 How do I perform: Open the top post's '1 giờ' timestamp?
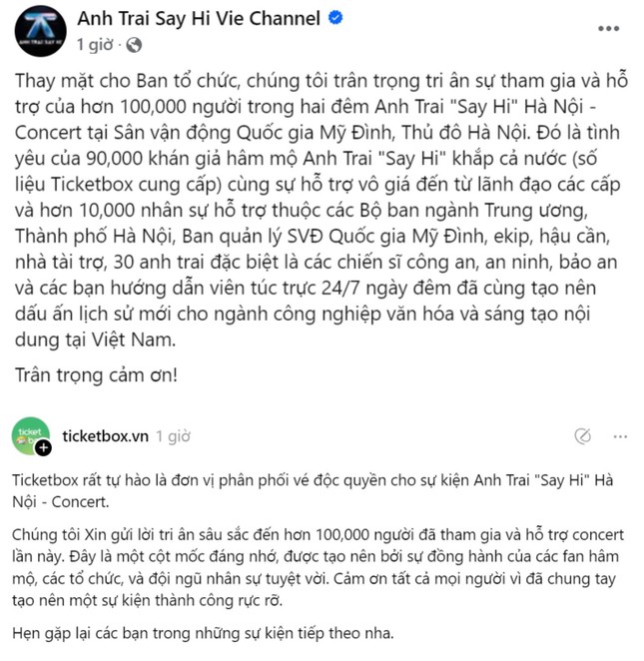click(x=95, y=44)
